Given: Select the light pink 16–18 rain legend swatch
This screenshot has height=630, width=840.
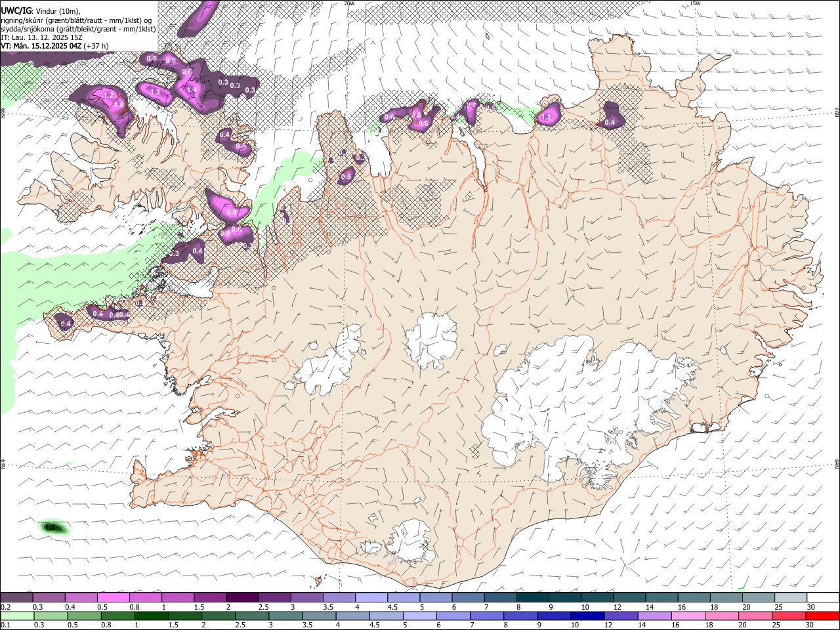Looking at the screenshot, I should click(688, 616).
